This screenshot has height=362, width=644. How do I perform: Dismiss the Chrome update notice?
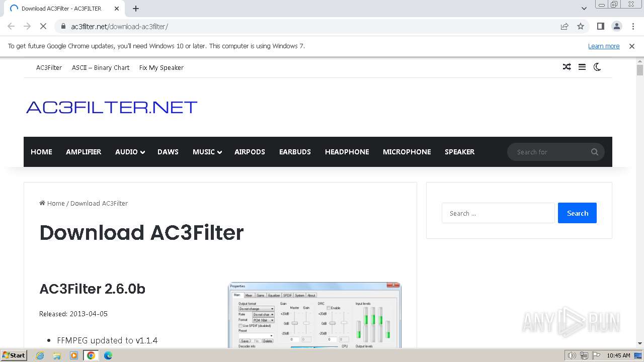[632, 46]
